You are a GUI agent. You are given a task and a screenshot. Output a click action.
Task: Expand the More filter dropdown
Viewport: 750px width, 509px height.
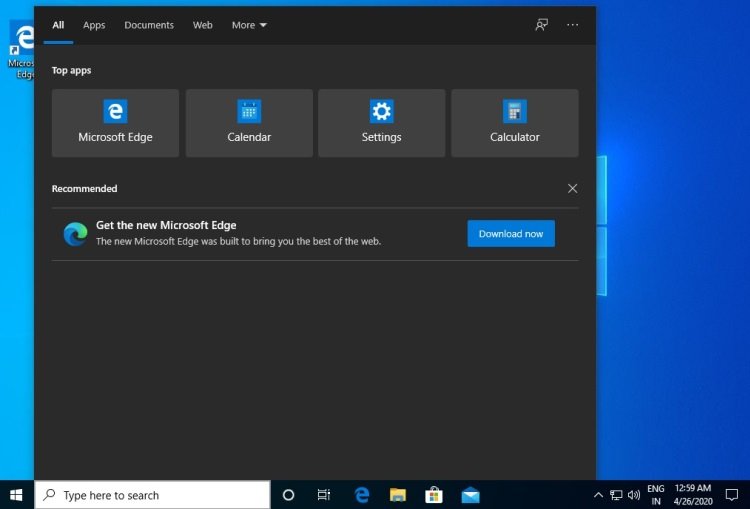point(249,25)
